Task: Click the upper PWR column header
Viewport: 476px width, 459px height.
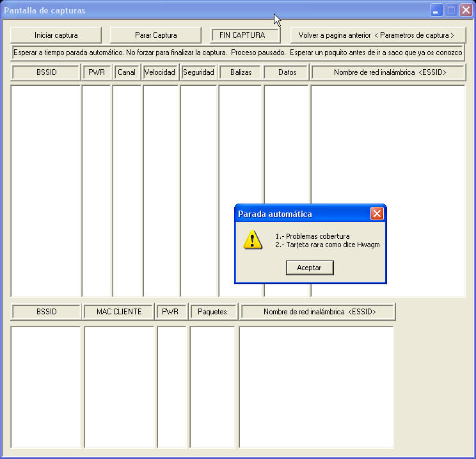Action: pyautogui.click(x=97, y=72)
